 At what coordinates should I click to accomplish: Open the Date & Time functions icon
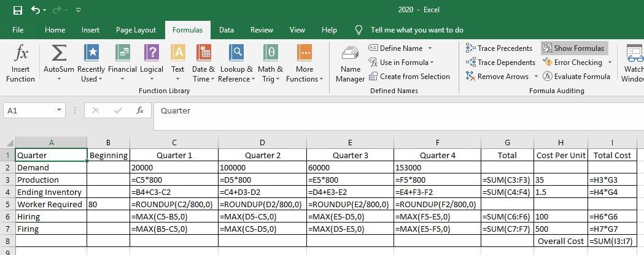tap(204, 53)
